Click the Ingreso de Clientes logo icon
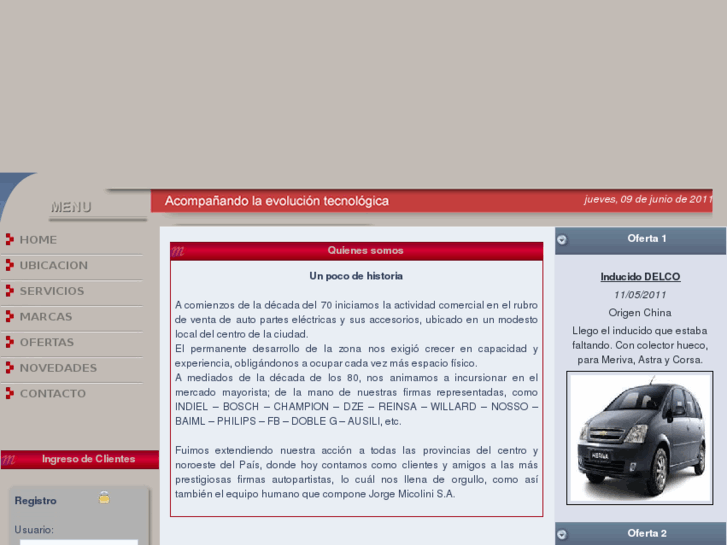This screenshot has height=545, width=727. [8, 460]
